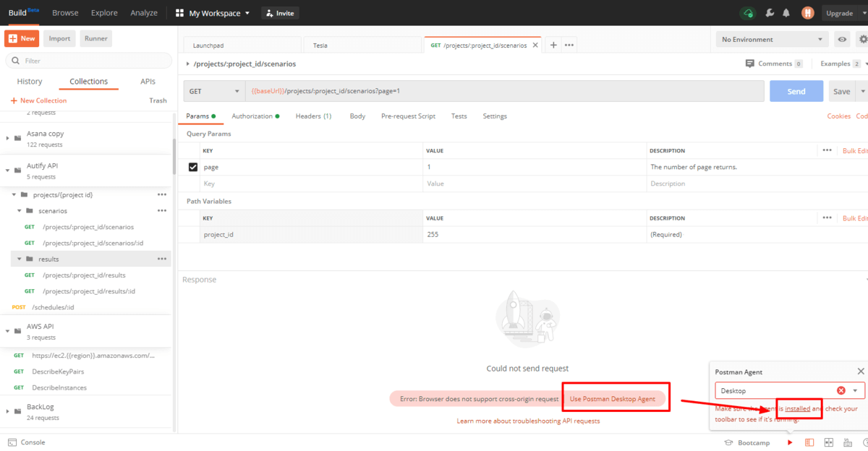Select the DescribeKeyPairs request

[58, 371]
